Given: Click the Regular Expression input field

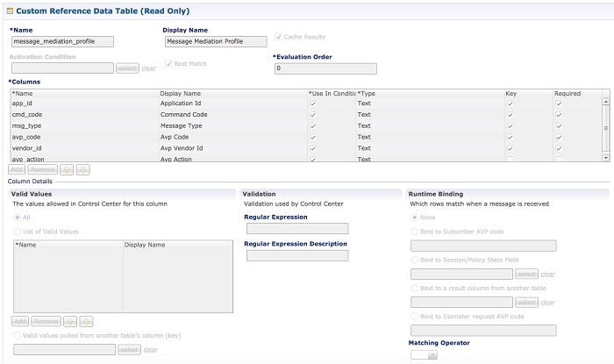Looking at the screenshot, I should [297, 229].
